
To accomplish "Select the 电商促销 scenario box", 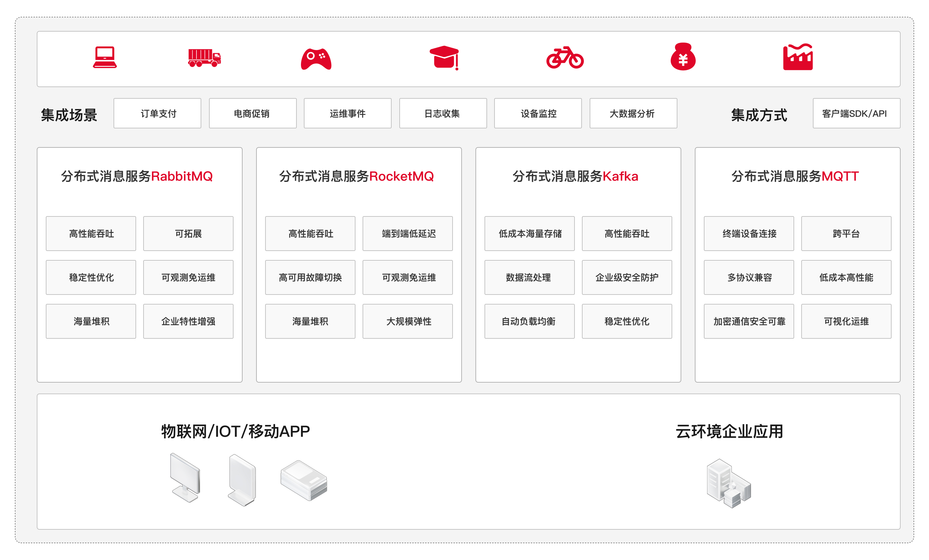I will (253, 113).
